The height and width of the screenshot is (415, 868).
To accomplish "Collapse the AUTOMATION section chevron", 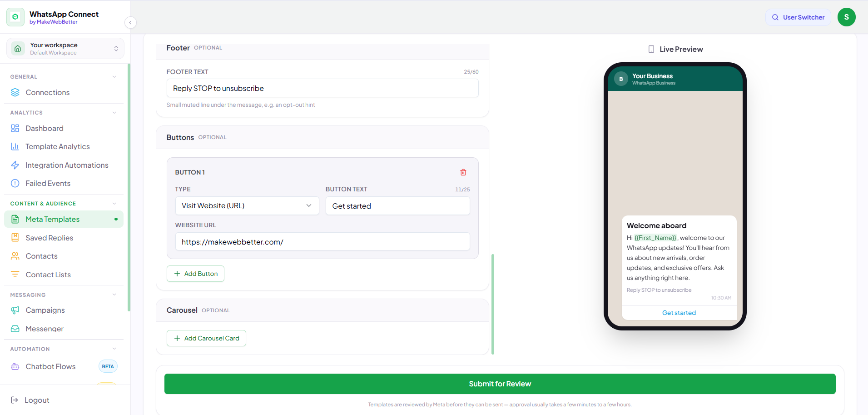I will click(x=114, y=349).
